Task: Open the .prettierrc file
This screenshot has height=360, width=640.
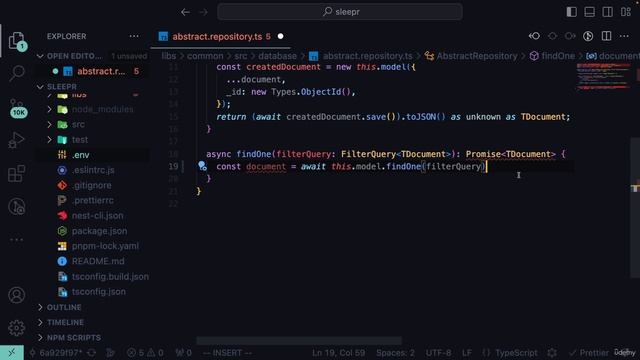Action: (93, 200)
